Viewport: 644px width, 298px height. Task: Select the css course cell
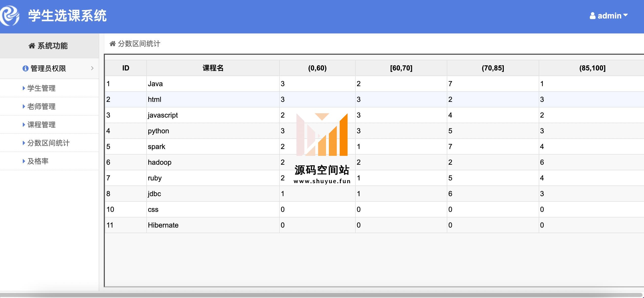pos(213,209)
